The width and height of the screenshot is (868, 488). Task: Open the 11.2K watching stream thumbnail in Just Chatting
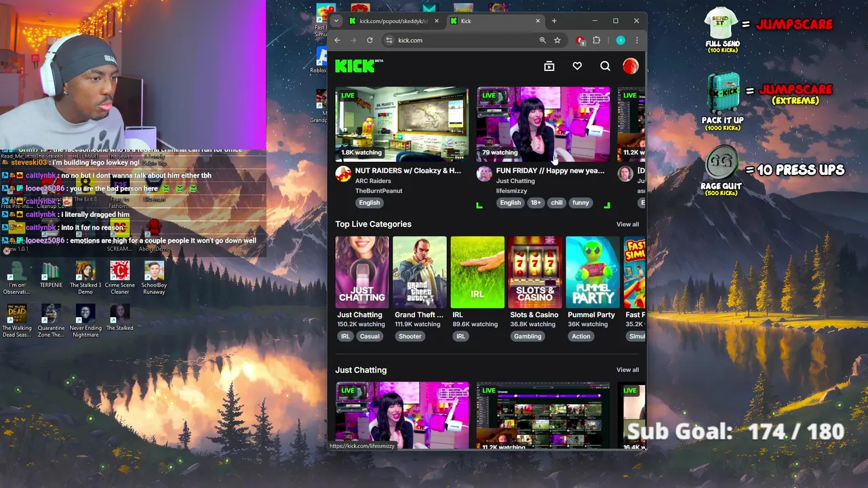(543, 415)
